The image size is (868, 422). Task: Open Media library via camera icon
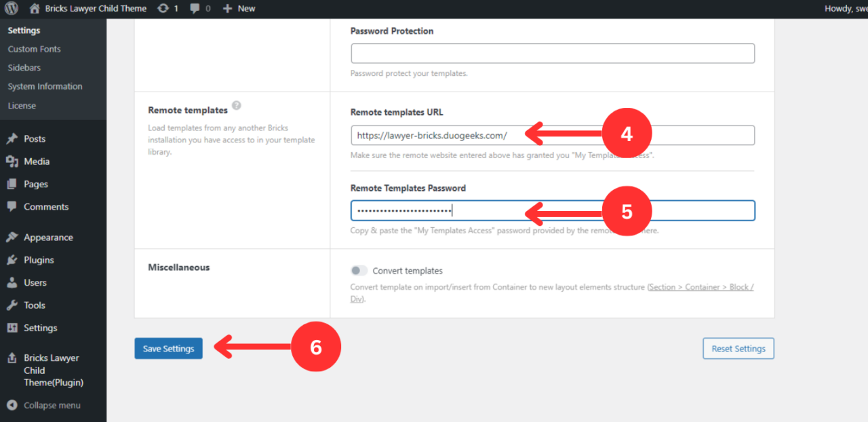(x=12, y=161)
